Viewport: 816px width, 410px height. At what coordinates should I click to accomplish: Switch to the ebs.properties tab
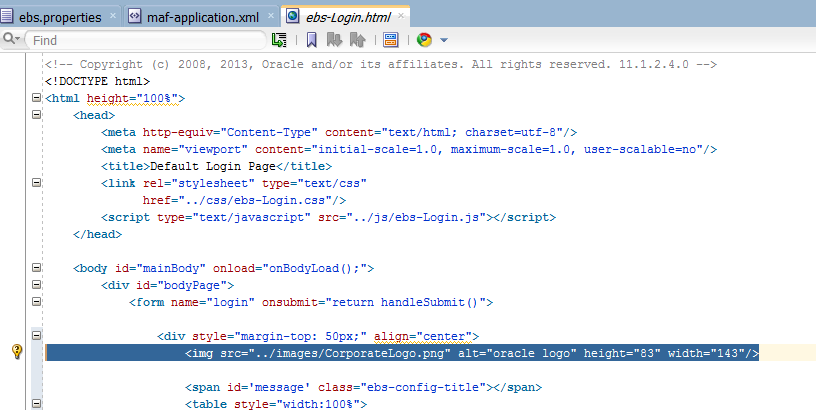tap(60, 17)
